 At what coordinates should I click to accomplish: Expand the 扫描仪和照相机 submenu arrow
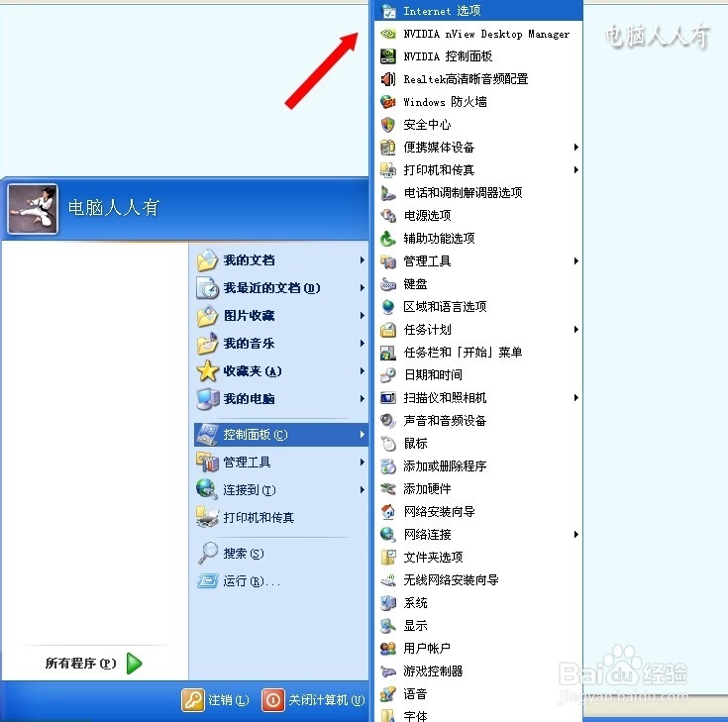point(575,397)
